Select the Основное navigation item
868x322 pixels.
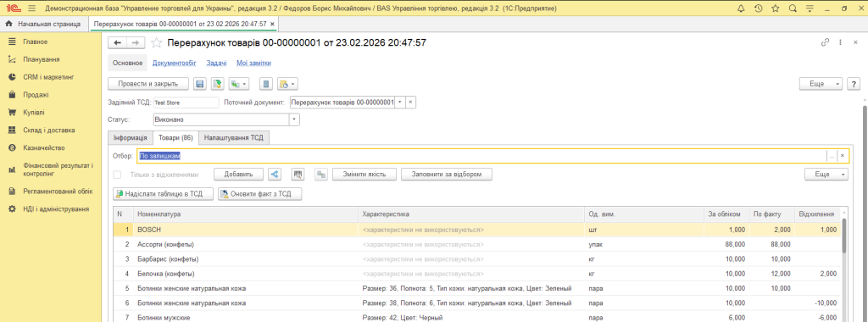[128, 64]
